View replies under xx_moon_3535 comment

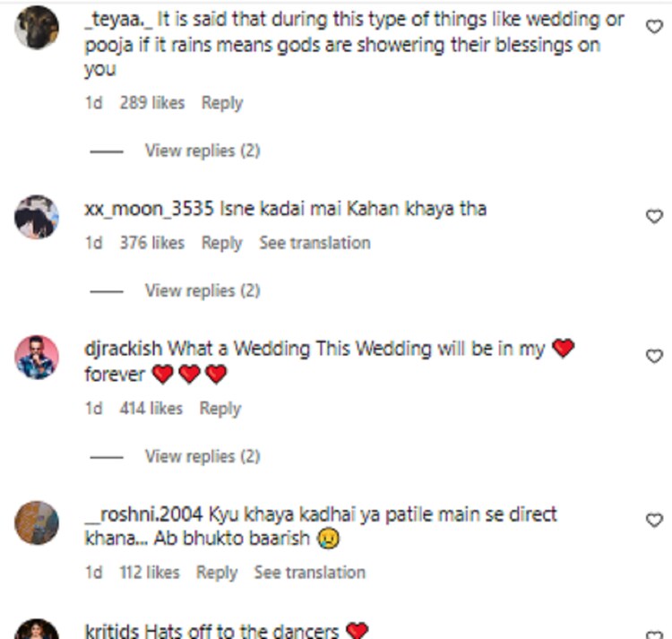[202, 290]
